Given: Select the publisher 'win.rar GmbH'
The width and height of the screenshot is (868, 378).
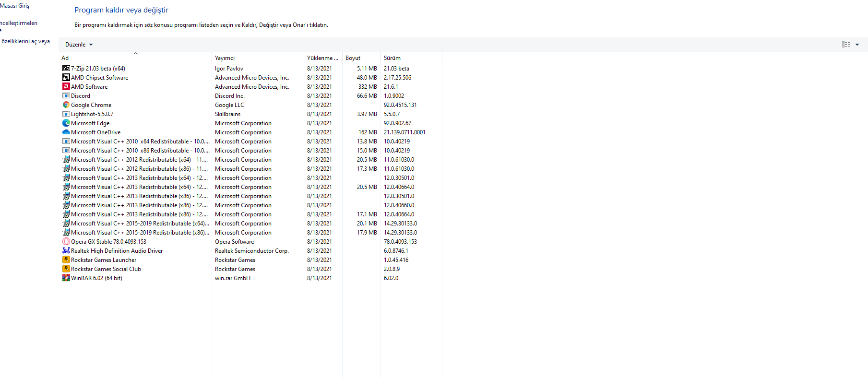Looking at the screenshot, I should [x=233, y=278].
